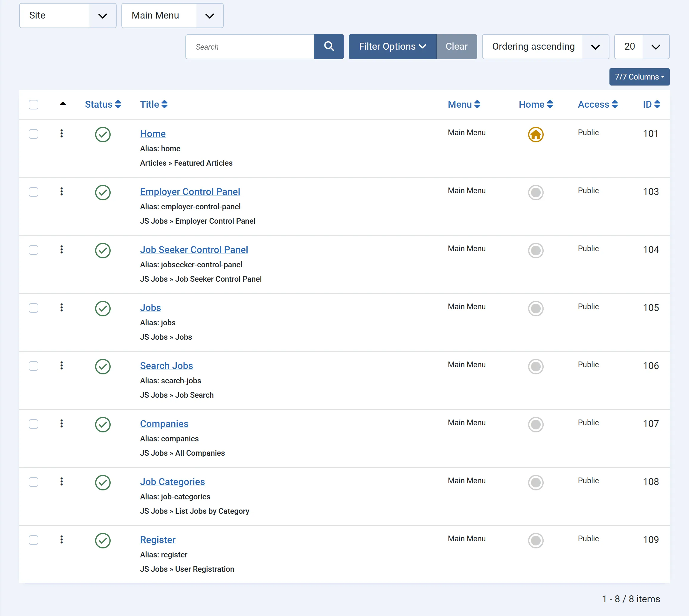Viewport: 689px width, 616px height.
Task: Open the Site client dropdown
Action: coord(68,16)
